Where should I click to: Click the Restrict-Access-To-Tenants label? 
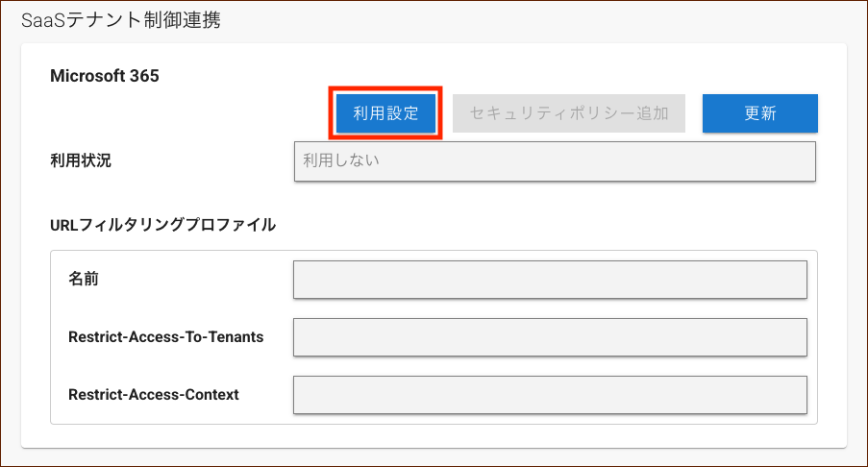click(166, 337)
